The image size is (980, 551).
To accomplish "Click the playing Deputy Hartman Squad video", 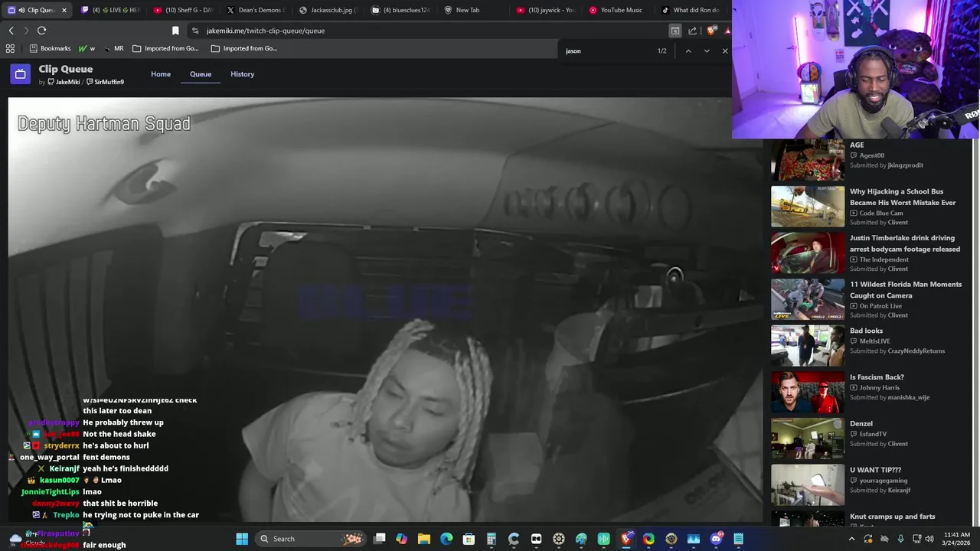I will pos(386,310).
